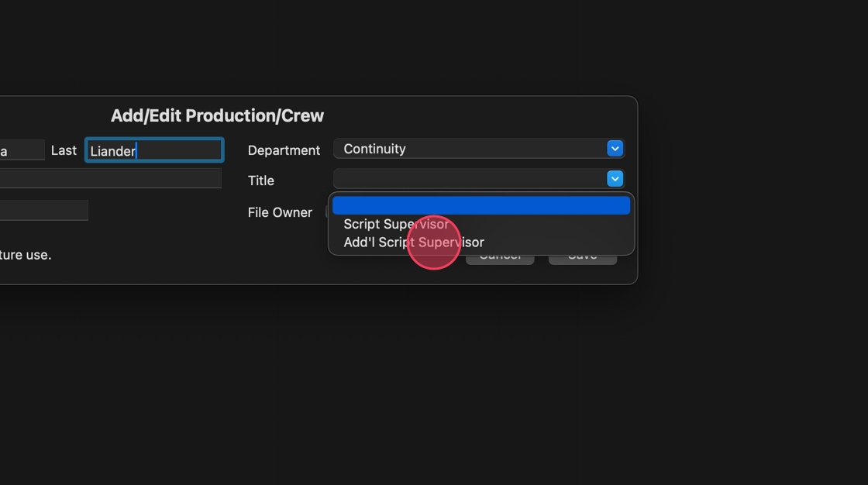Choose Script Supervisor from the title list
The image size is (868, 485).
pyautogui.click(x=396, y=224)
